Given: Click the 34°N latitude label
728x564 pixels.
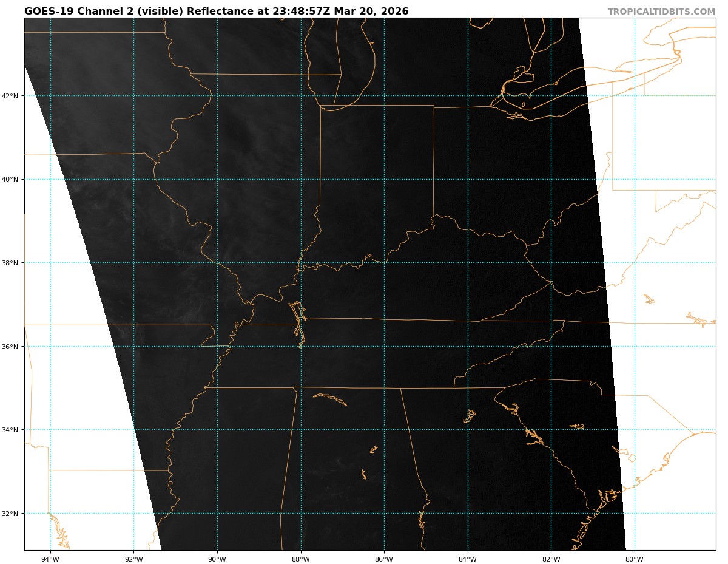Looking at the screenshot, I should pos(10,430).
